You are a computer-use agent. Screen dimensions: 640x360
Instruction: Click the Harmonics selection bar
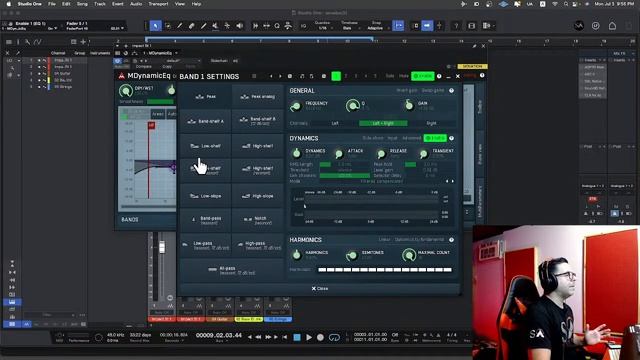[385, 270]
